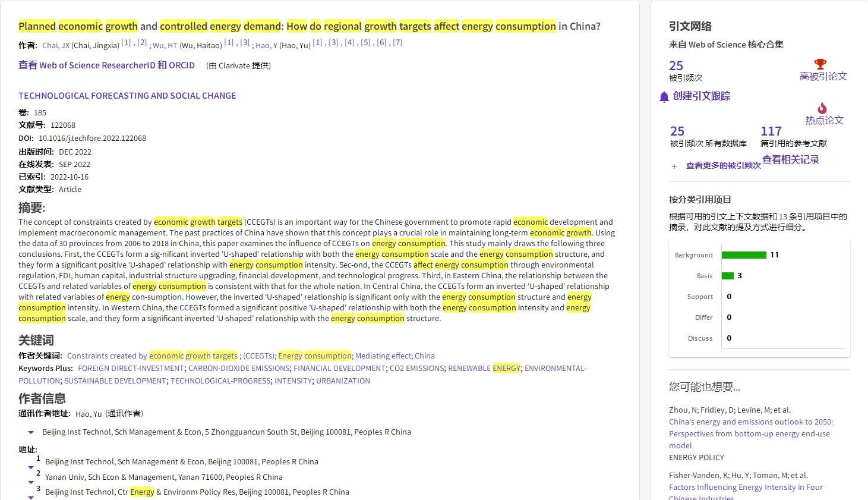The image size is (868, 500).
Task: Open the 117 cited references count
Action: point(771,131)
